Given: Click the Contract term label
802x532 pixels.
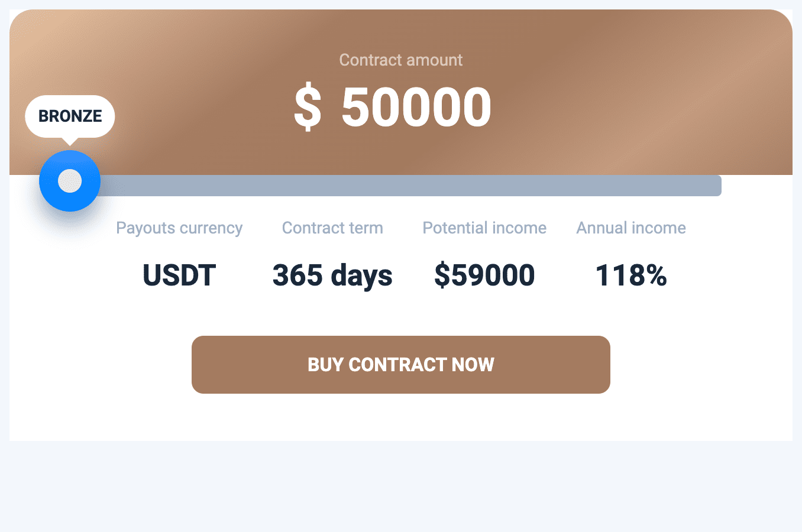Looking at the screenshot, I should tap(332, 228).
